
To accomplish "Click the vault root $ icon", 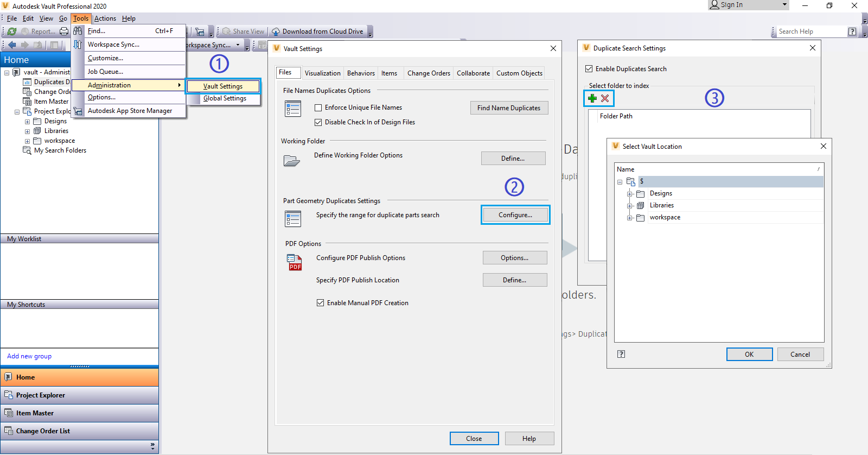I will click(631, 181).
